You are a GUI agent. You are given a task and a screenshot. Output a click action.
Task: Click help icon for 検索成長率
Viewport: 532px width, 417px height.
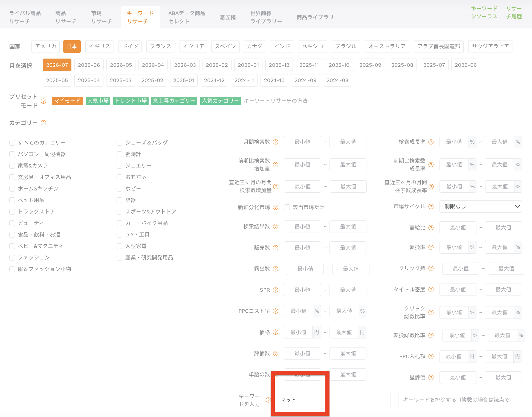[x=431, y=142]
